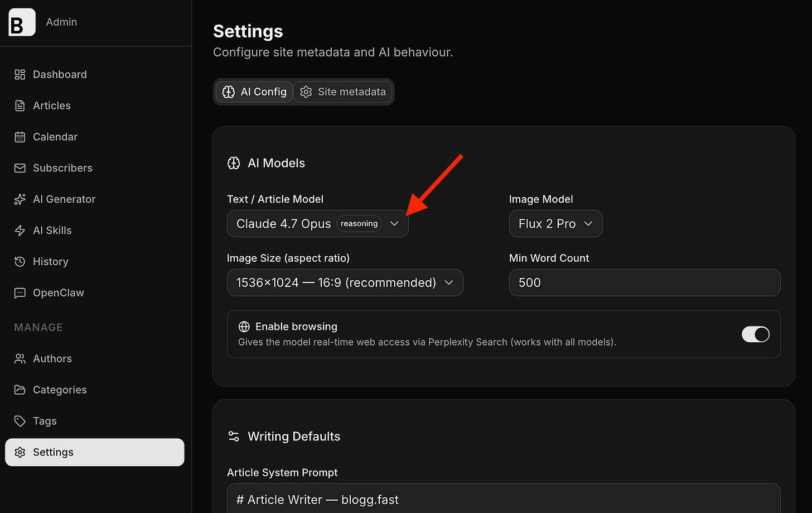Click the brain icon on the AI Config tab
The image size is (812, 513).
pos(229,92)
